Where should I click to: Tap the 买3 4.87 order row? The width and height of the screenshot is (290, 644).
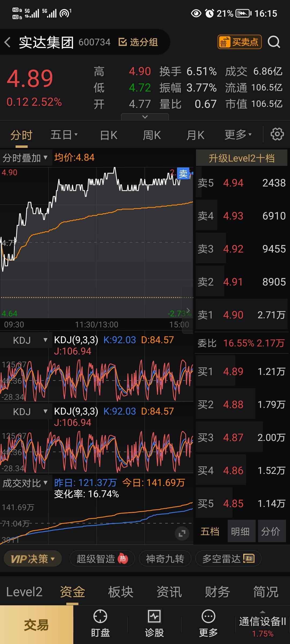(x=242, y=437)
